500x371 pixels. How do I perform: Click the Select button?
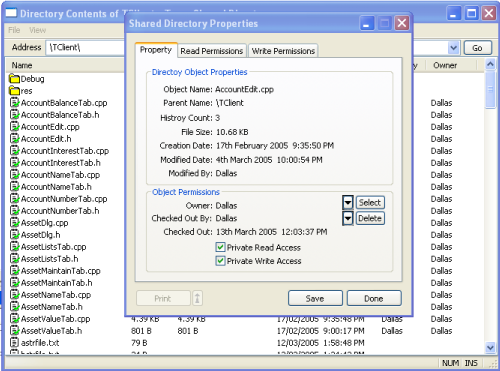click(370, 203)
